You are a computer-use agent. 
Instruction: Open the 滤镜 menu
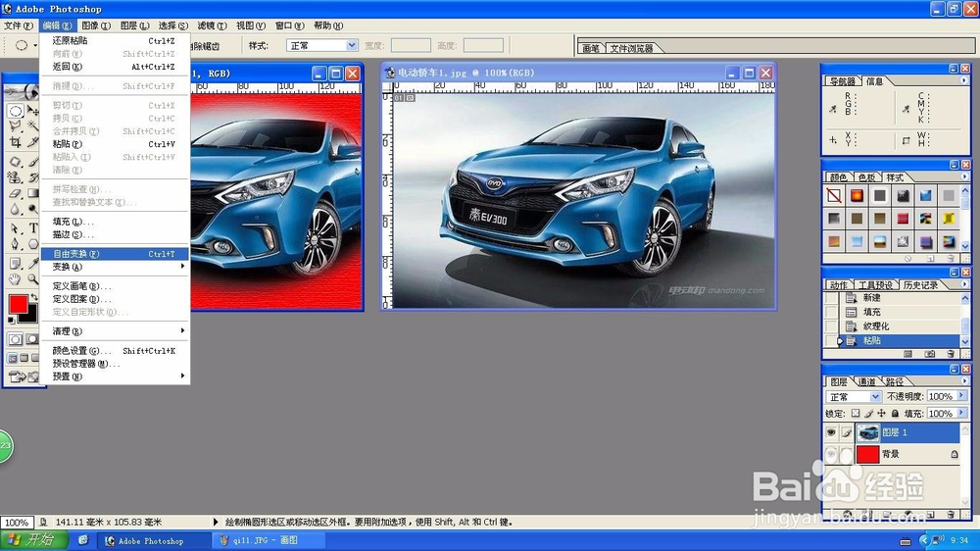click(x=210, y=25)
